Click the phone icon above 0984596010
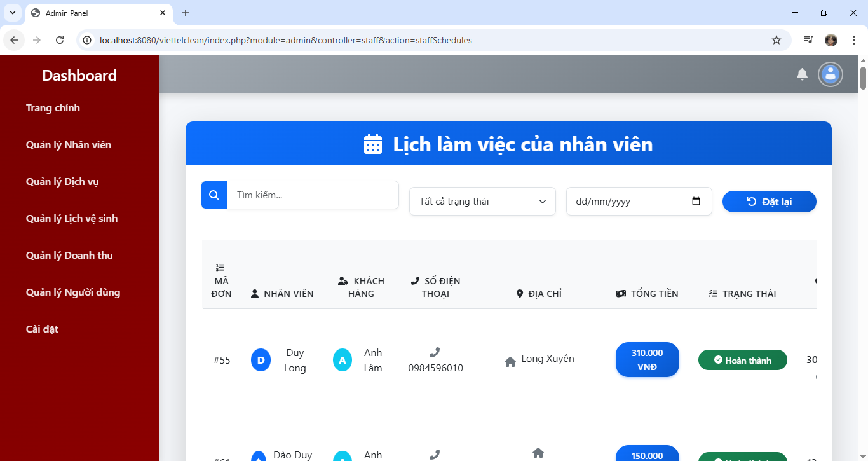Image resolution: width=868 pixels, height=461 pixels. point(435,352)
